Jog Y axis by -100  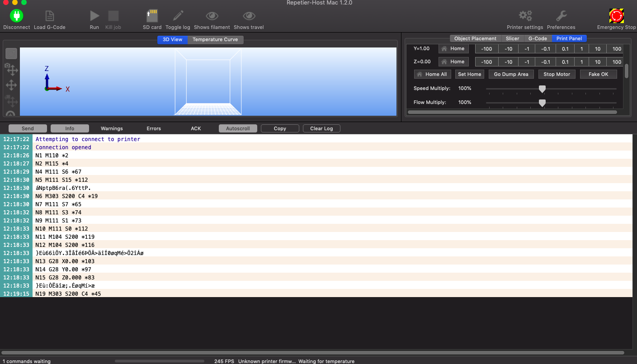click(486, 49)
